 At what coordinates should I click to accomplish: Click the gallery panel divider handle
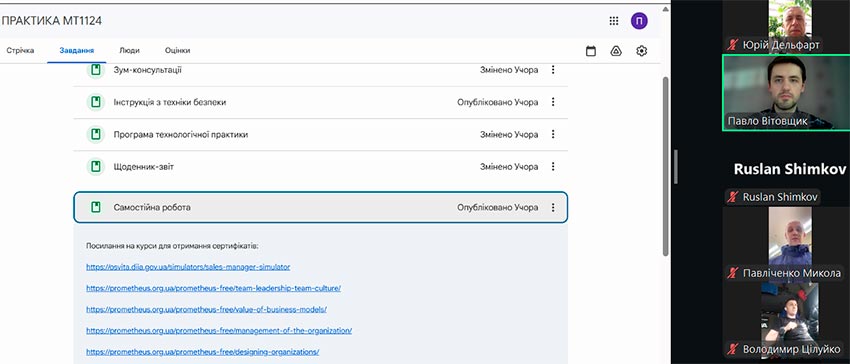676,167
